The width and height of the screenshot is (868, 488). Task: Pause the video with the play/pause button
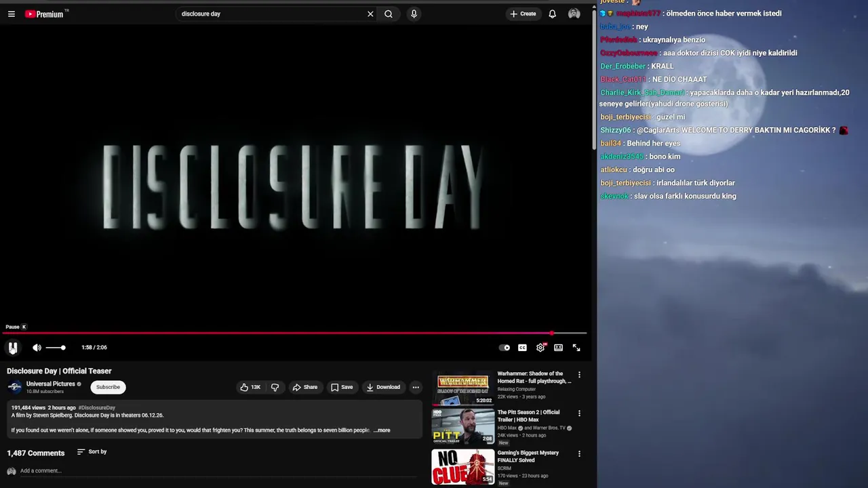(13, 348)
